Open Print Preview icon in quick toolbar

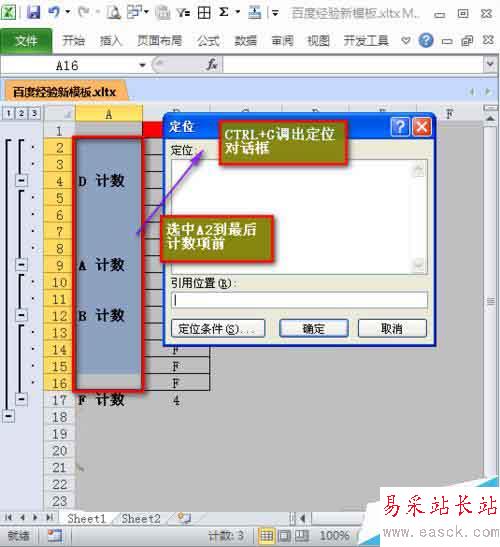click(x=113, y=13)
